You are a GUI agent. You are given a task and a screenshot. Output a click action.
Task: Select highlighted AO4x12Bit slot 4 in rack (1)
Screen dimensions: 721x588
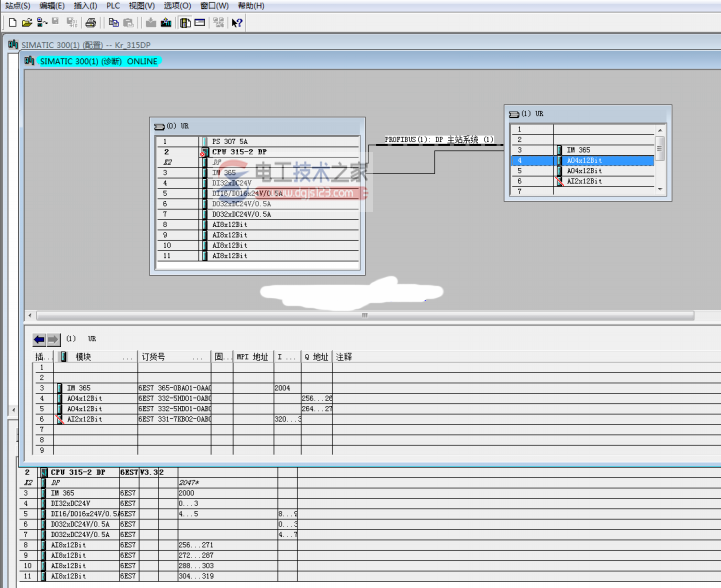click(x=583, y=160)
